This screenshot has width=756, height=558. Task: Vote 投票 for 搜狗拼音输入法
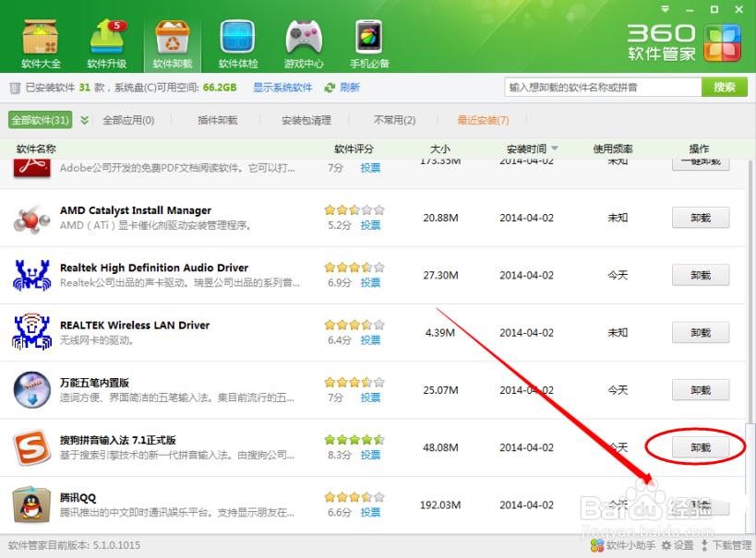point(370,455)
